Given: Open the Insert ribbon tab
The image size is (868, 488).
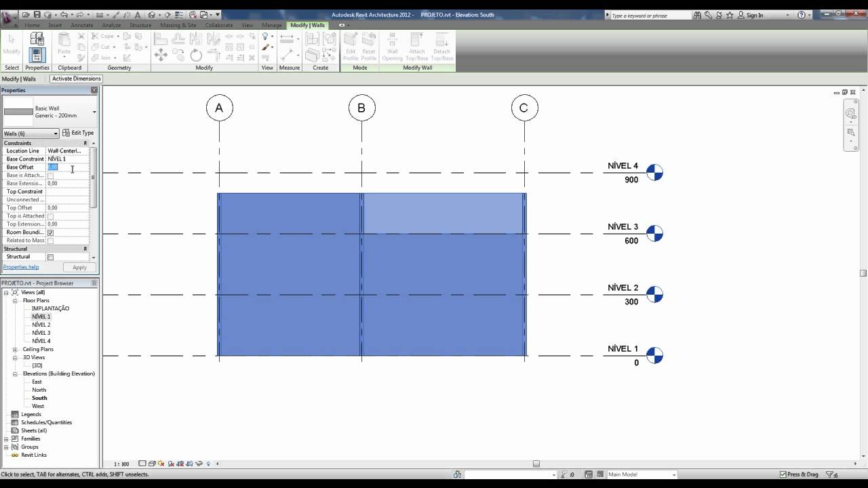Looking at the screenshot, I should tap(55, 25).
